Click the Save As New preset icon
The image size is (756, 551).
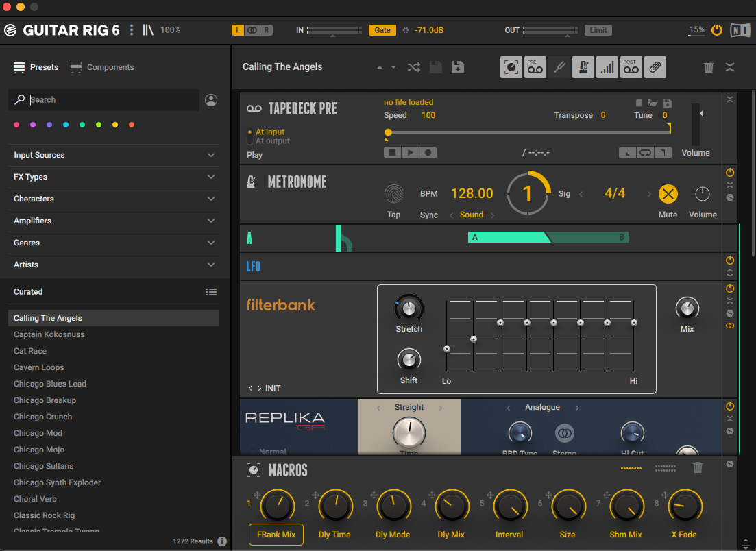(x=458, y=67)
